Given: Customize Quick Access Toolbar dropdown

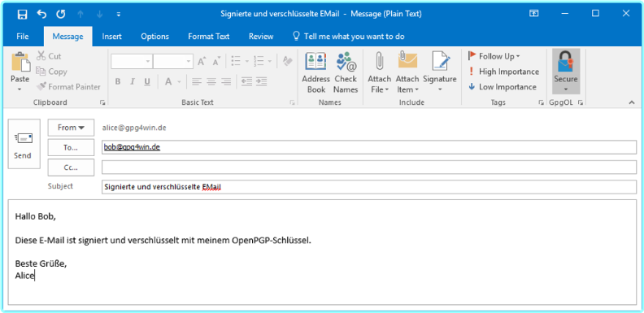Looking at the screenshot, I should [x=119, y=14].
